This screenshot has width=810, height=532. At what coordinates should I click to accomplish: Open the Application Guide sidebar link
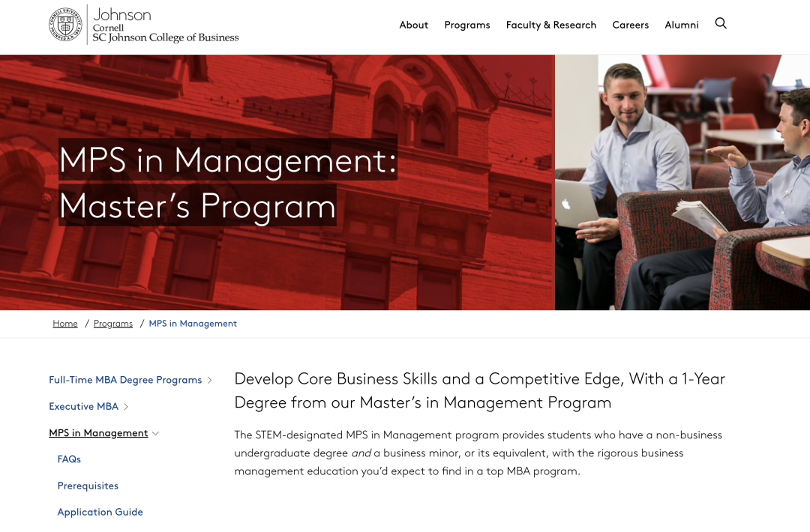point(100,512)
